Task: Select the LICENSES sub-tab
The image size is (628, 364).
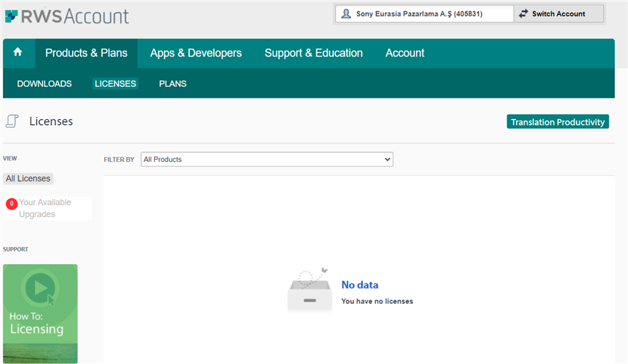Action: point(116,84)
